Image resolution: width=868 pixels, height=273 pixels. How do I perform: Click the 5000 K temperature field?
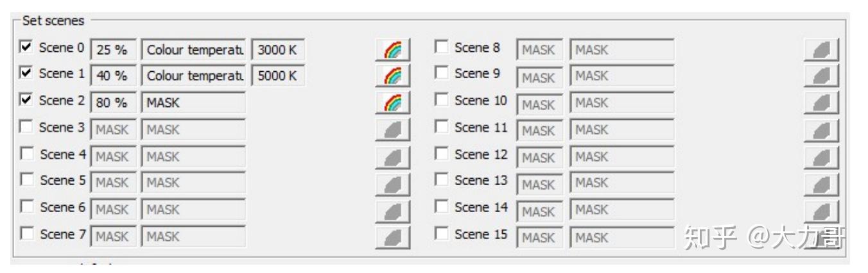click(277, 76)
